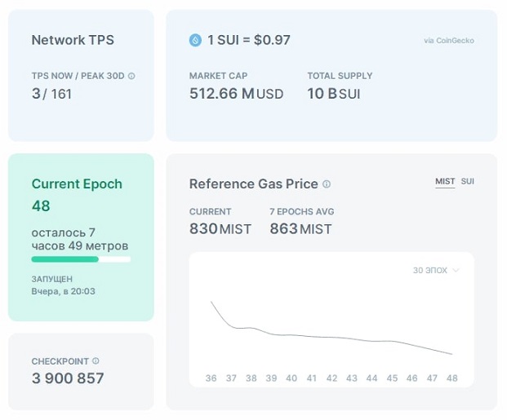Image resolution: width=507 pixels, height=420 pixels.
Task: Select epoch 48 on chart axis
Action: point(452,378)
